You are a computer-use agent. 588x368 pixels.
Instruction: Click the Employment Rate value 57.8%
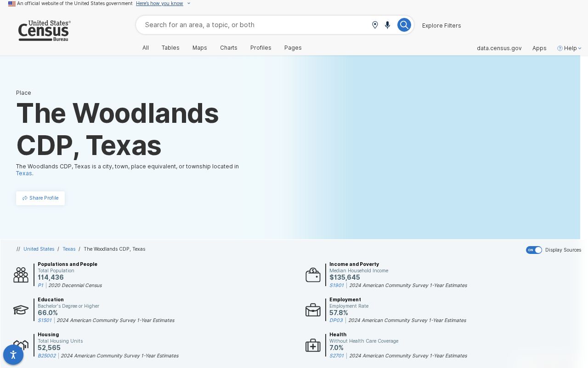click(x=339, y=313)
